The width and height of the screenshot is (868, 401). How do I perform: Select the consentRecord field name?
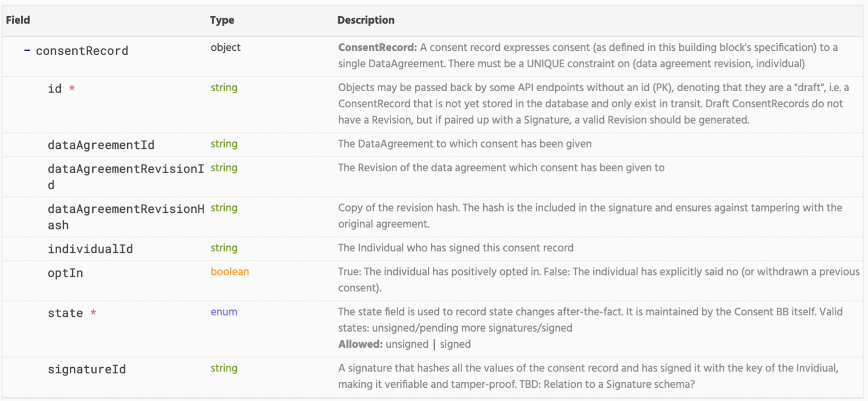click(x=82, y=51)
